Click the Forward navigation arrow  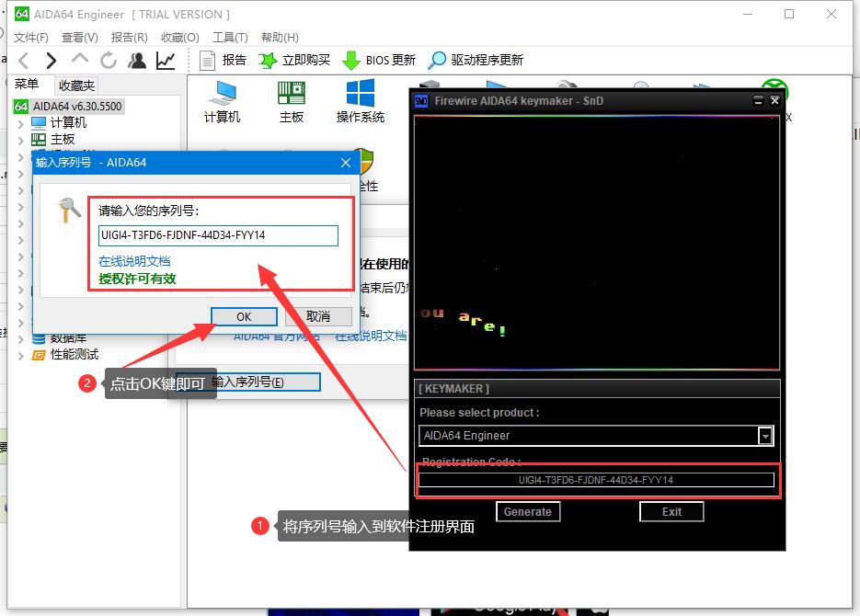[51, 61]
